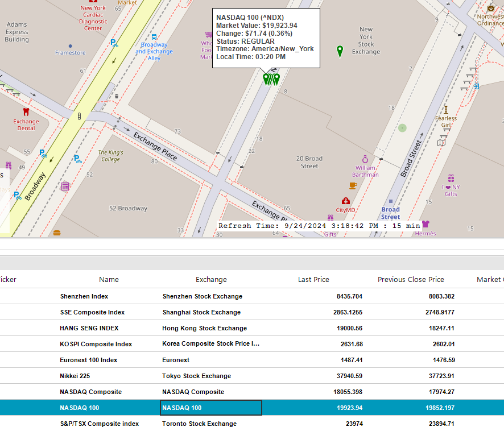
Task: Click the 20 Broad Street map label
Action: pyautogui.click(x=309, y=162)
